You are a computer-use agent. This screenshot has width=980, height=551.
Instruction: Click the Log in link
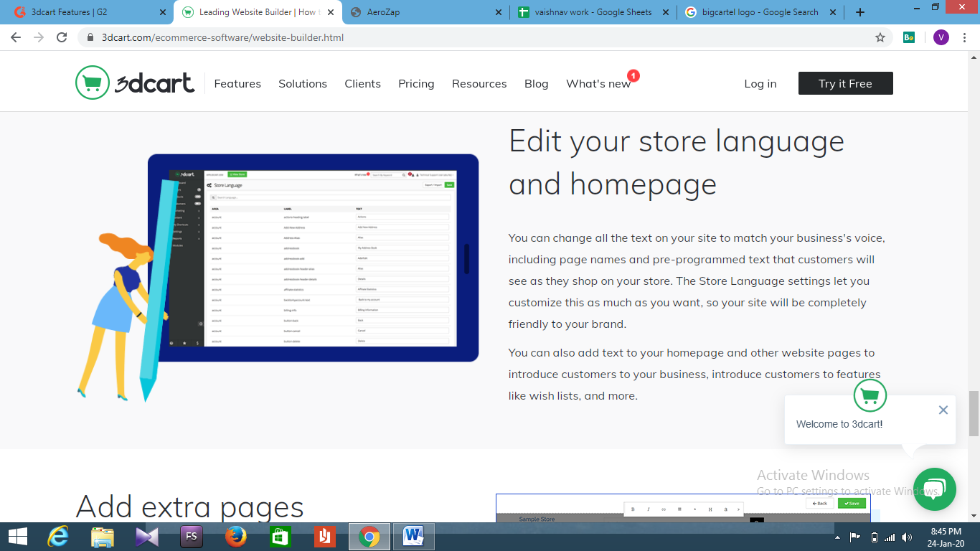click(760, 84)
